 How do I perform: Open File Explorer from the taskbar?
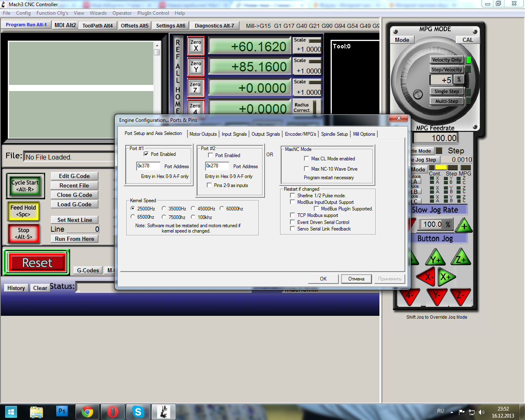pyautogui.click(x=37, y=411)
